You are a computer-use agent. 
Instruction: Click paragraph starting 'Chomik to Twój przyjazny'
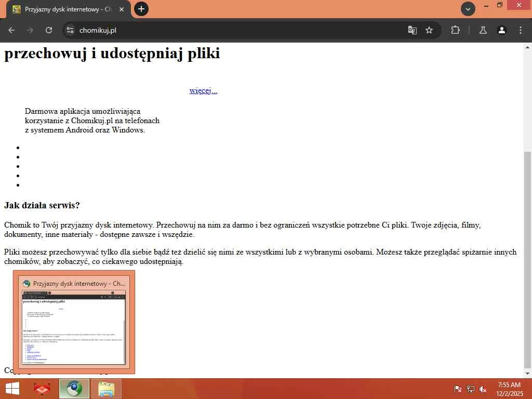pos(242,230)
